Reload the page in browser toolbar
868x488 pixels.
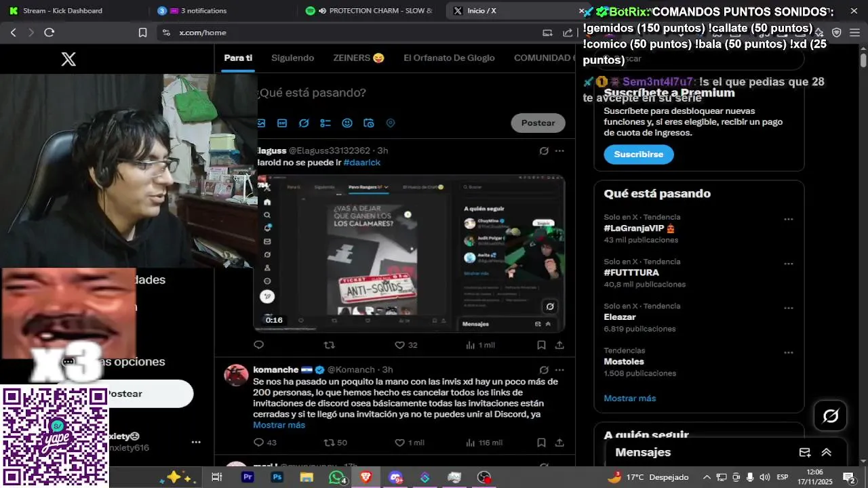tap(49, 33)
